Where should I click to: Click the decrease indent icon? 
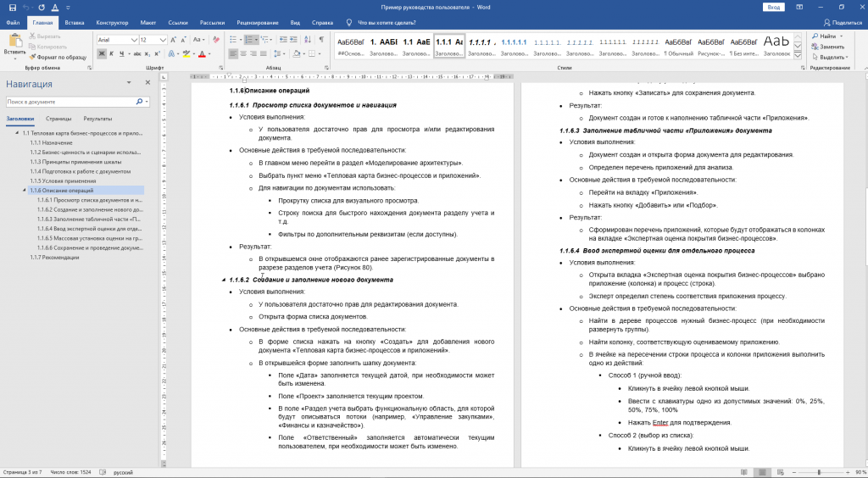pos(283,40)
